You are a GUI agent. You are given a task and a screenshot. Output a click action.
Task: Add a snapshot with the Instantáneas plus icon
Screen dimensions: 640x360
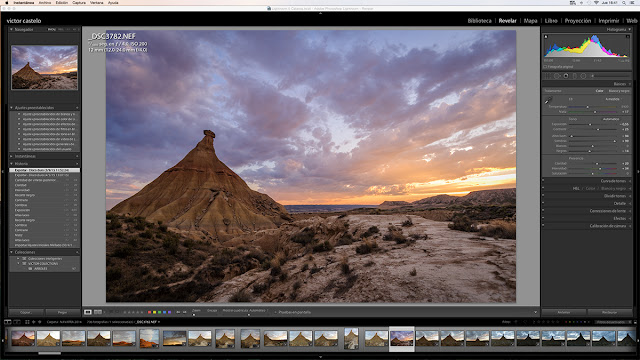[77, 156]
